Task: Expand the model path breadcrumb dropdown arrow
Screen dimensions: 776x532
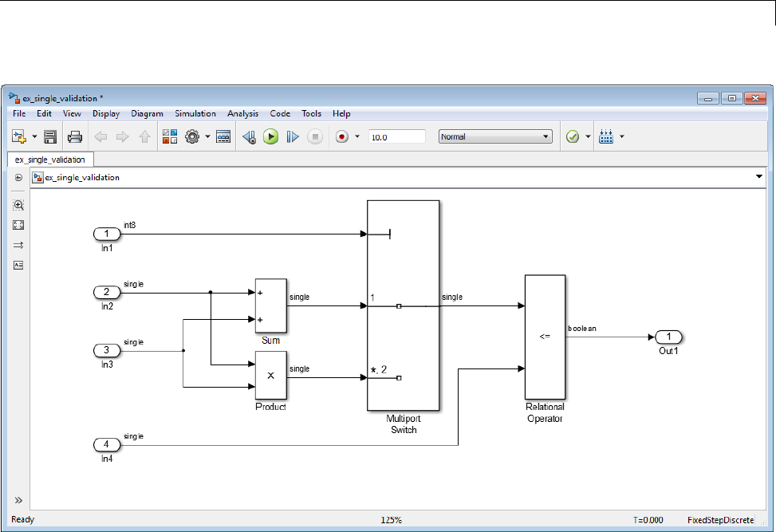Action: 758,177
